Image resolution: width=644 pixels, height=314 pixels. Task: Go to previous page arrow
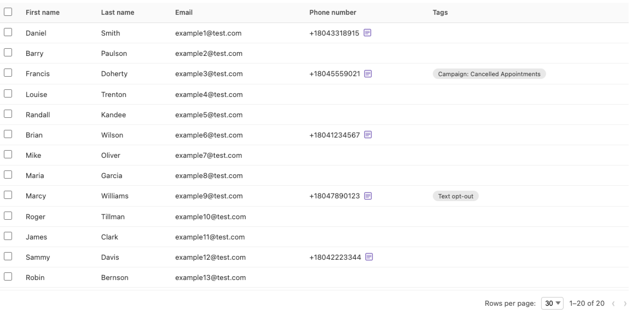614,304
